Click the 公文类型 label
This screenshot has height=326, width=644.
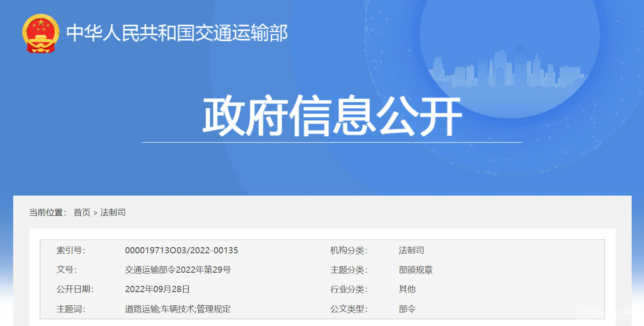pos(349,309)
